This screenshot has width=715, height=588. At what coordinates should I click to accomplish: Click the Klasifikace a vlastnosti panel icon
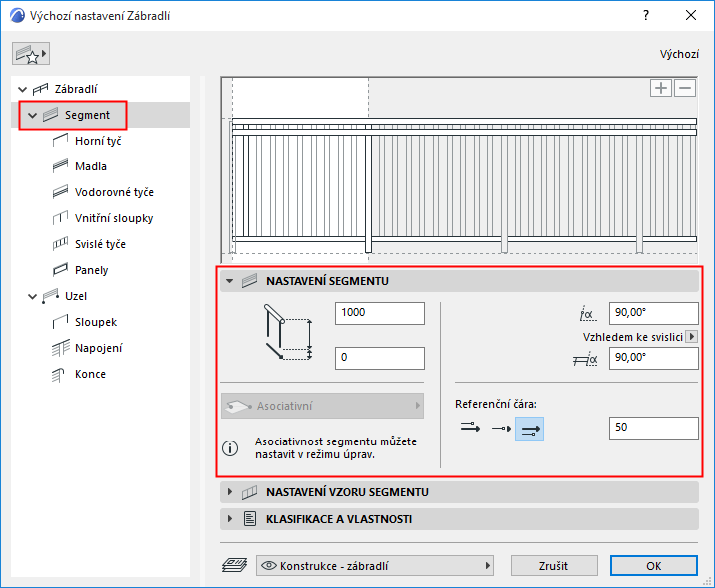250,518
